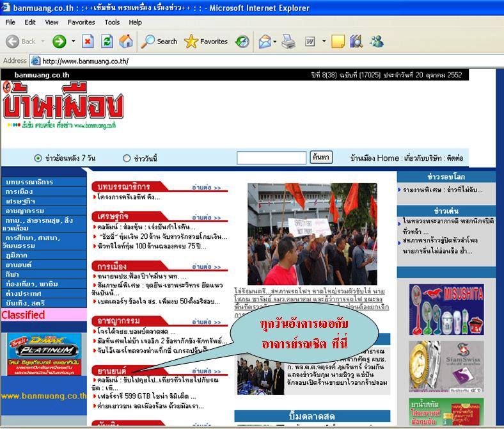Image resolution: width=504 pixels, height=429 pixels.
Task: Open the Search pane in toolbar
Action: coord(160,42)
